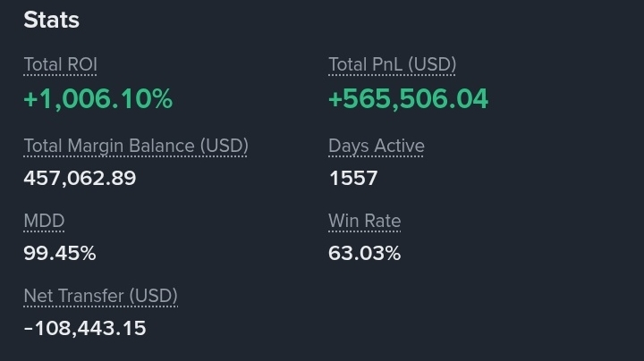The image size is (644, 361).
Task: Select the +1,006.10% ROI value
Action: 97,99
